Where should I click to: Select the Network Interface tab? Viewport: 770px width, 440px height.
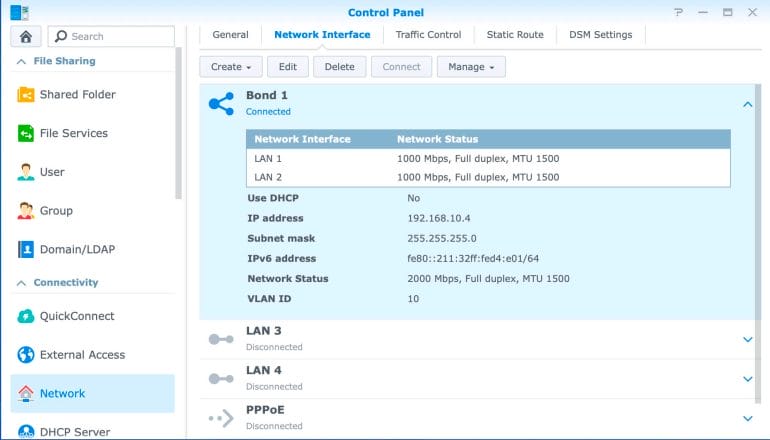click(322, 35)
